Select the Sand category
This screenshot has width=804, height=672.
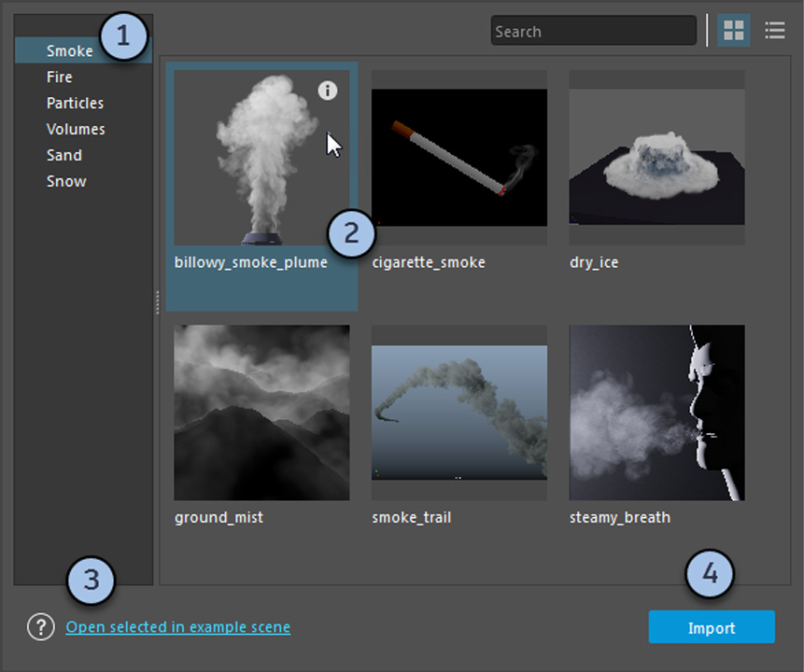[x=64, y=156]
